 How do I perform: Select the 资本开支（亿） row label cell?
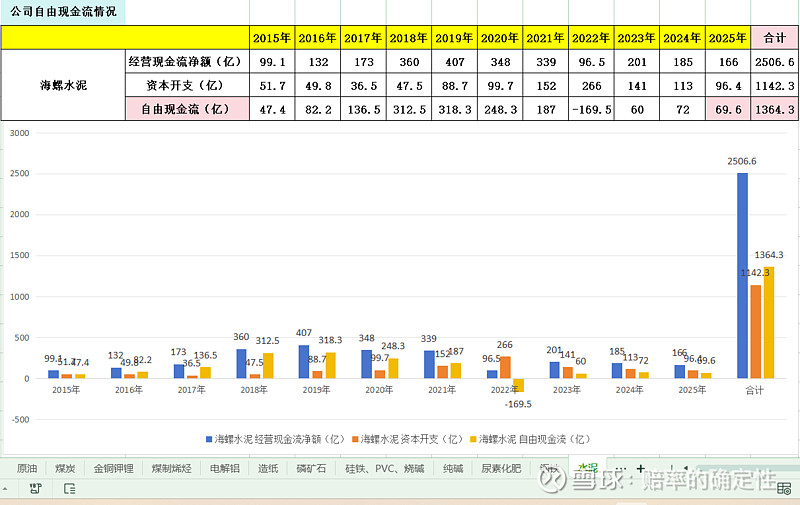coord(187,85)
